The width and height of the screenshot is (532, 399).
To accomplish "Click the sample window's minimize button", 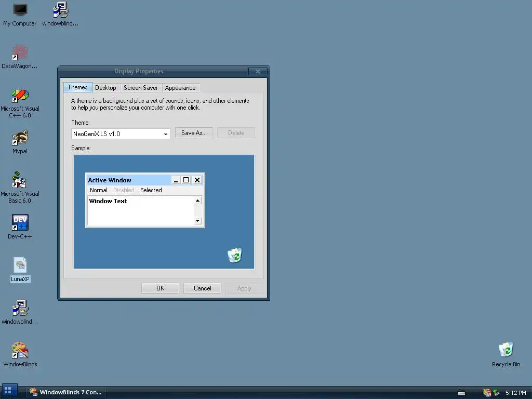I will [176, 180].
